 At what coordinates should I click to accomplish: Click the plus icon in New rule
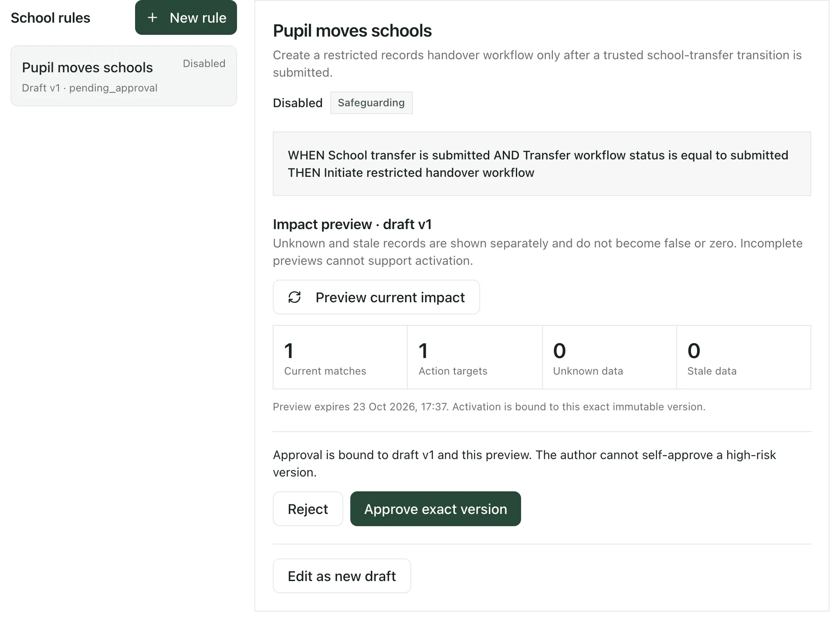click(152, 18)
